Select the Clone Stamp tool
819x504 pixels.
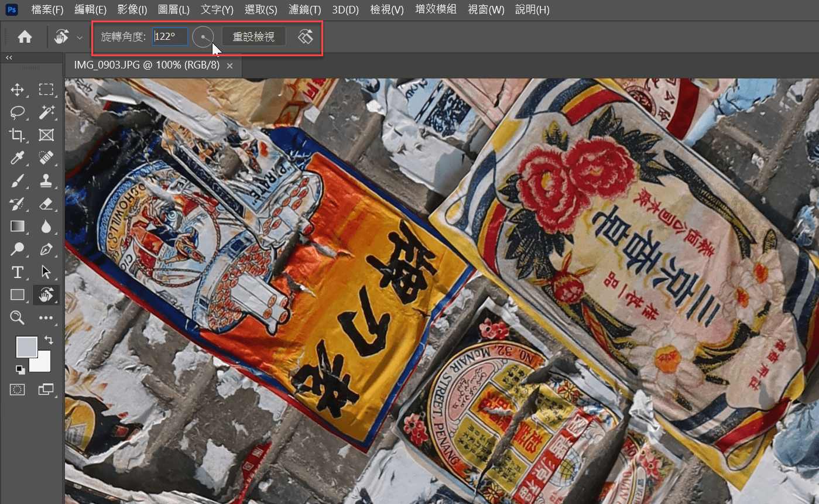(x=46, y=181)
